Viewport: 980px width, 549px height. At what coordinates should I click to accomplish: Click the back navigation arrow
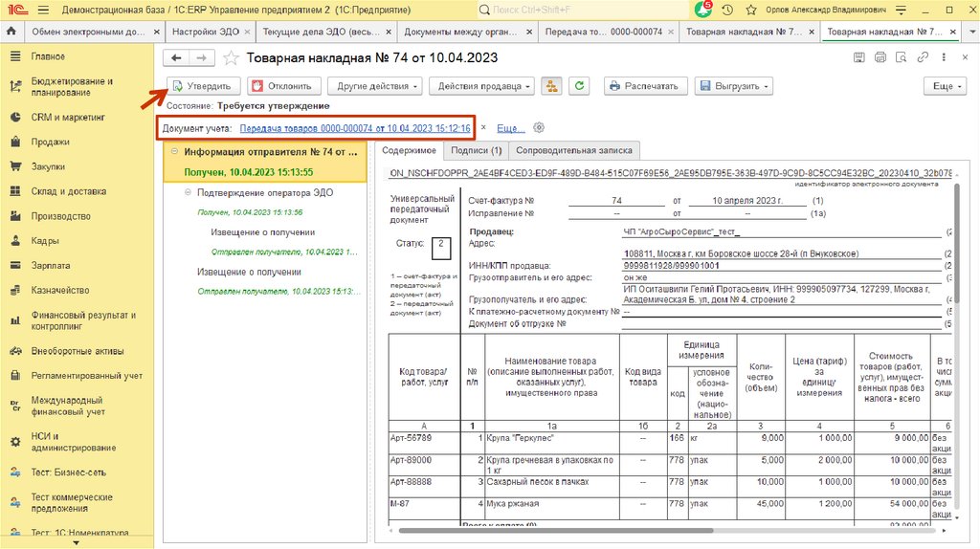click(x=178, y=57)
